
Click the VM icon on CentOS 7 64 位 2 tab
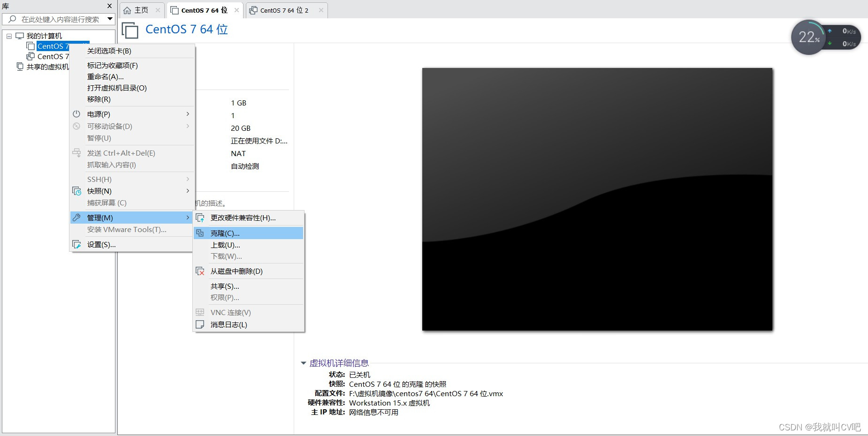253,10
